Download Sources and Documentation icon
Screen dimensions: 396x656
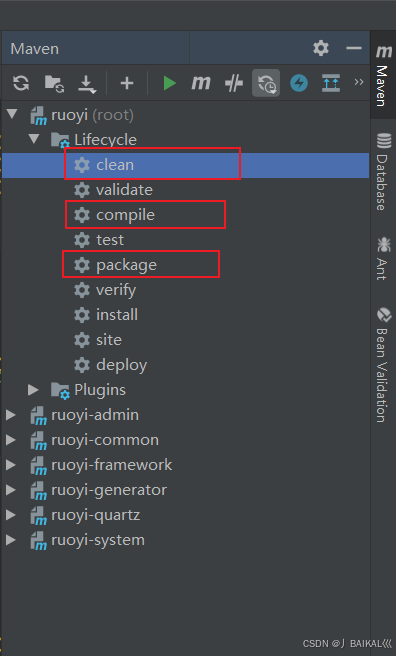(x=87, y=84)
